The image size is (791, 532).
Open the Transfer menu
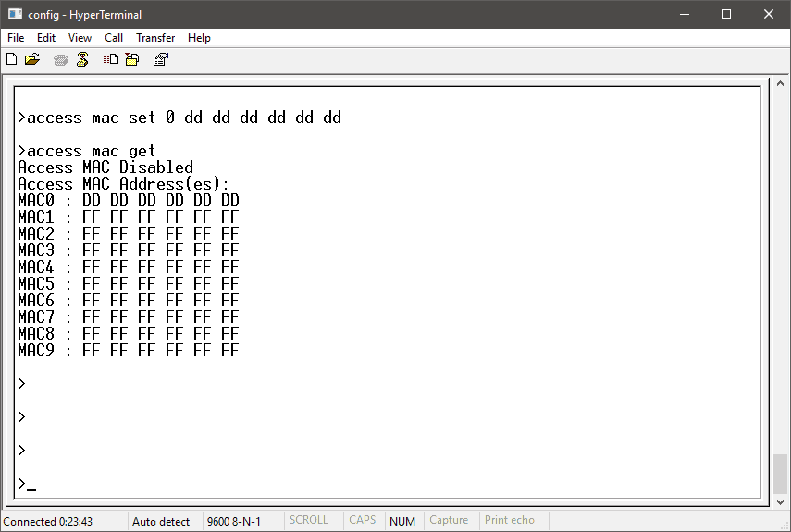[155, 38]
